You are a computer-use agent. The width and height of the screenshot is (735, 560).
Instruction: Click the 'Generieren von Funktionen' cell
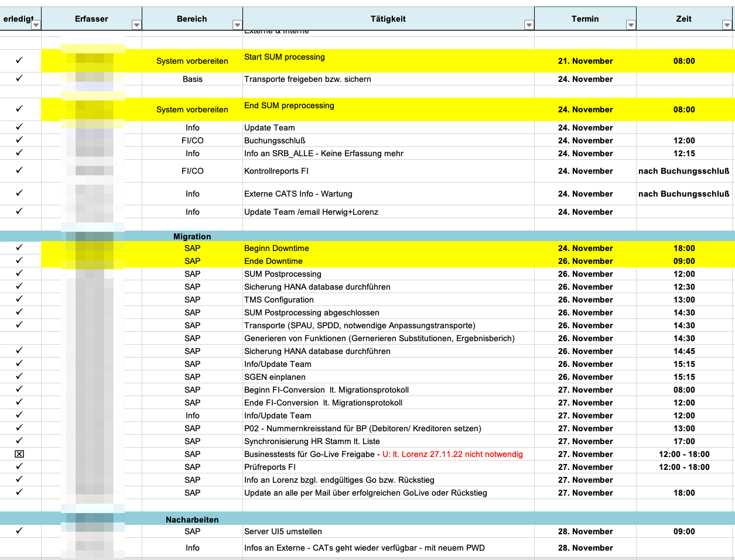(x=388, y=338)
